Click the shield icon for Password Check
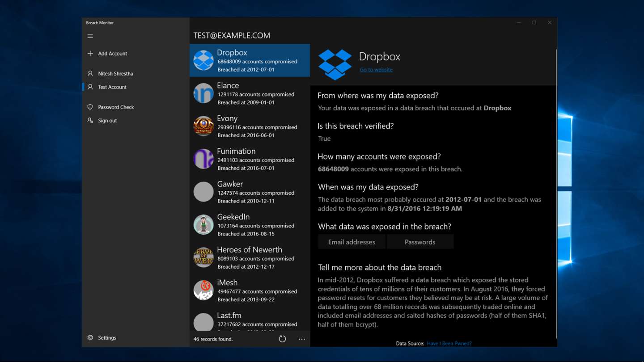Viewport: 644px width, 362px height. click(90, 107)
